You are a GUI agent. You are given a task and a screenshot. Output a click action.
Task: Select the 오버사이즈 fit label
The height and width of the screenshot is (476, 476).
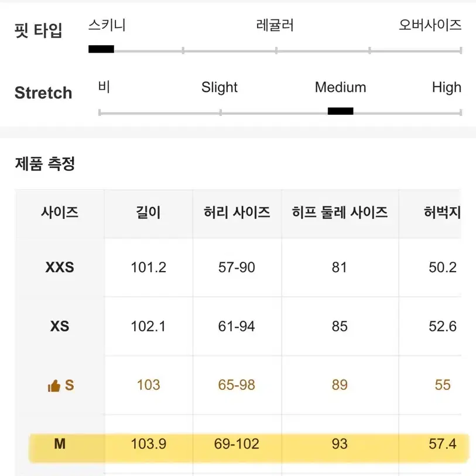pyautogui.click(x=430, y=25)
